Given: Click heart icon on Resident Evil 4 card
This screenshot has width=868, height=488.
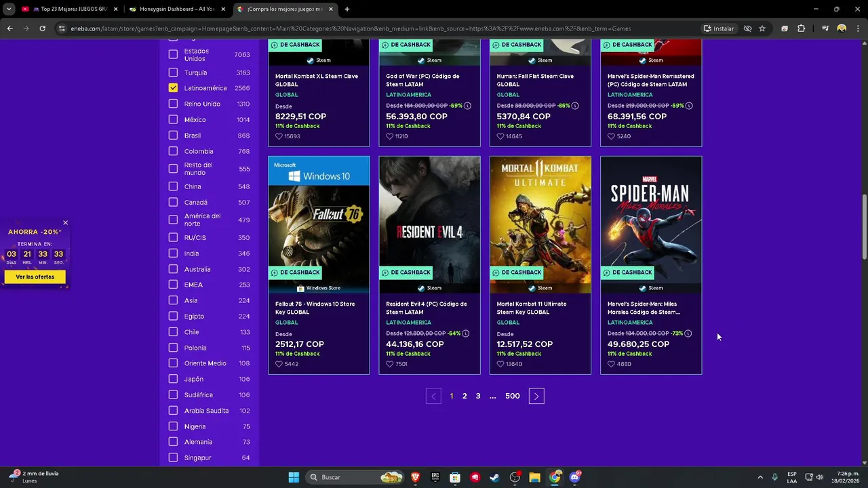Looking at the screenshot, I should [x=389, y=364].
